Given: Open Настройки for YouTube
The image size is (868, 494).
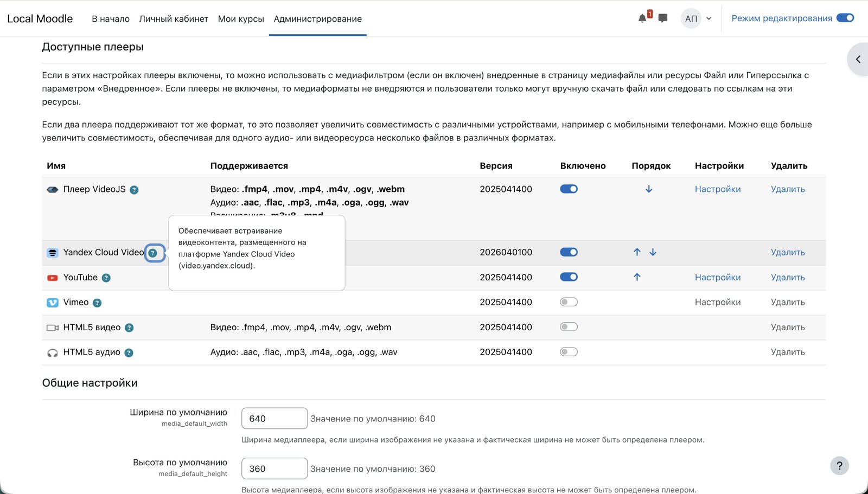Looking at the screenshot, I should click(717, 277).
